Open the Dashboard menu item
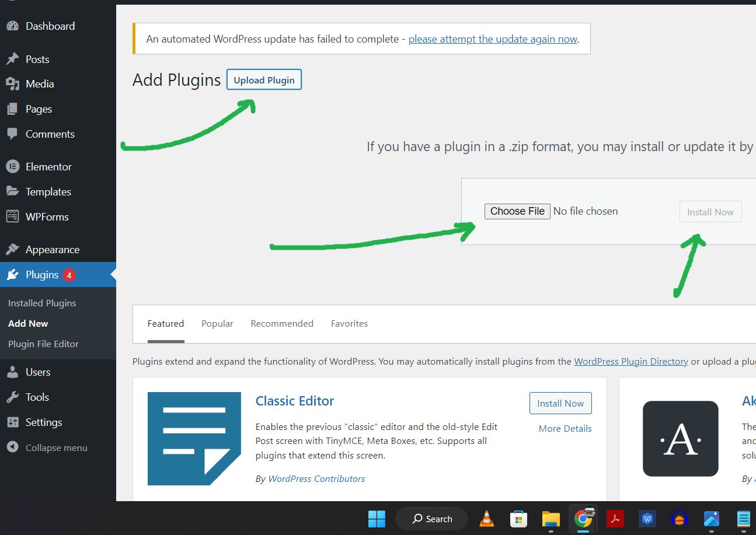Screen dimensions: 756x535 pos(50,26)
